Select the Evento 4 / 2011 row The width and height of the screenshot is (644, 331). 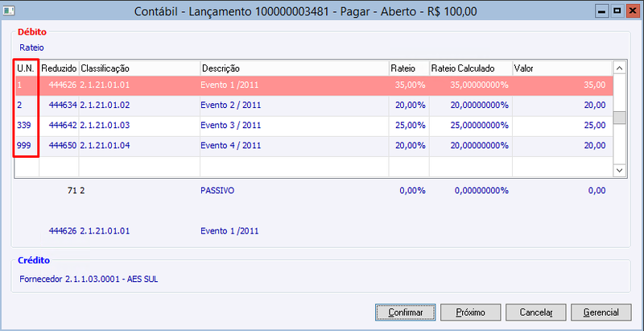click(314, 146)
